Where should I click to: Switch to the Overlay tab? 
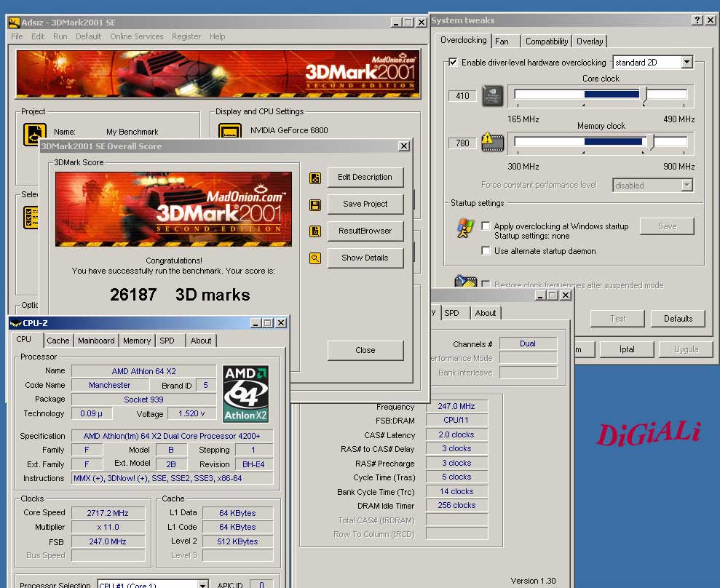590,41
